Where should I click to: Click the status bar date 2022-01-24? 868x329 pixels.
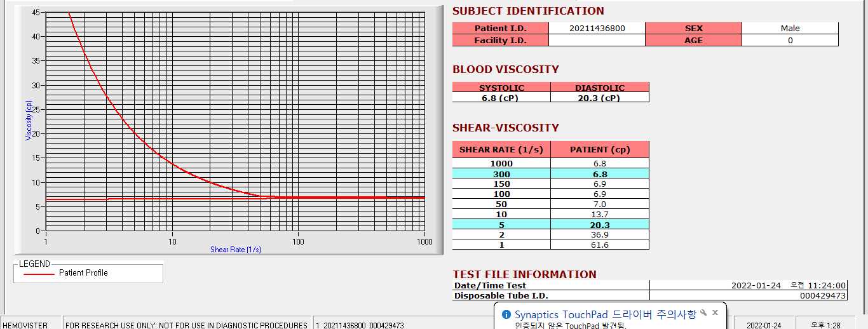[763, 325]
